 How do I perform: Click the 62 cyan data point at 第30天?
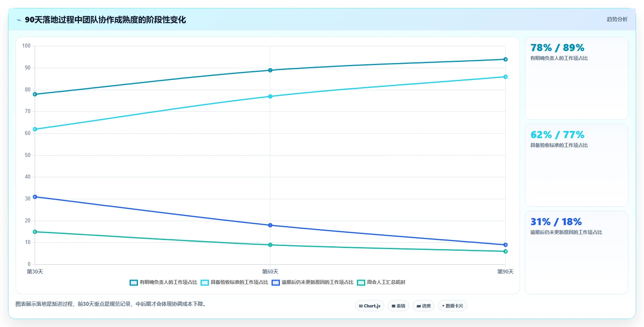coord(35,129)
